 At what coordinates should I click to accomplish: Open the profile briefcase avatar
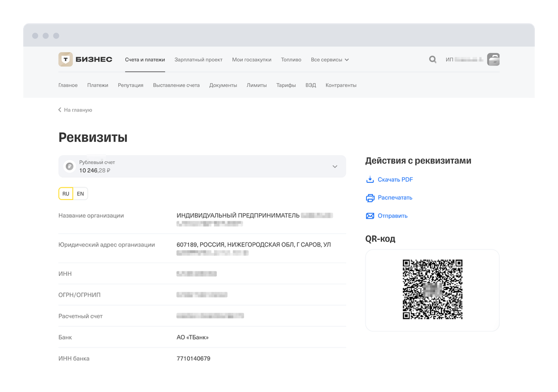coord(493,59)
